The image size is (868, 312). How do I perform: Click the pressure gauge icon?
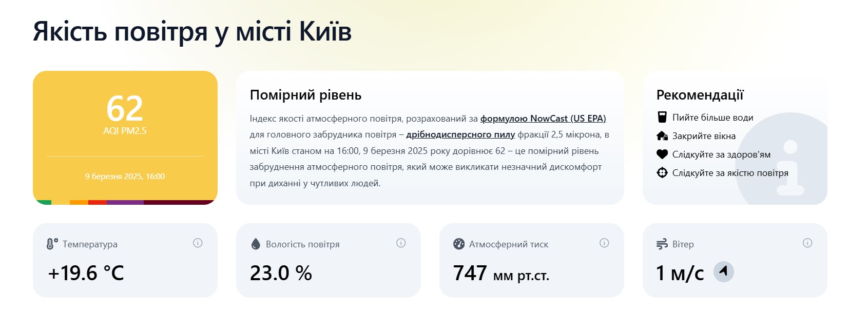pyautogui.click(x=459, y=244)
